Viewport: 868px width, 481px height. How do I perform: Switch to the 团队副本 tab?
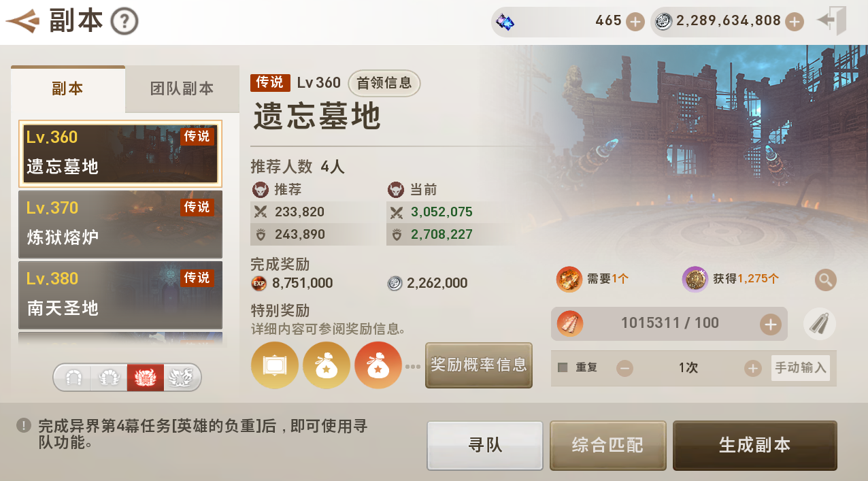[x=182, y=88]
